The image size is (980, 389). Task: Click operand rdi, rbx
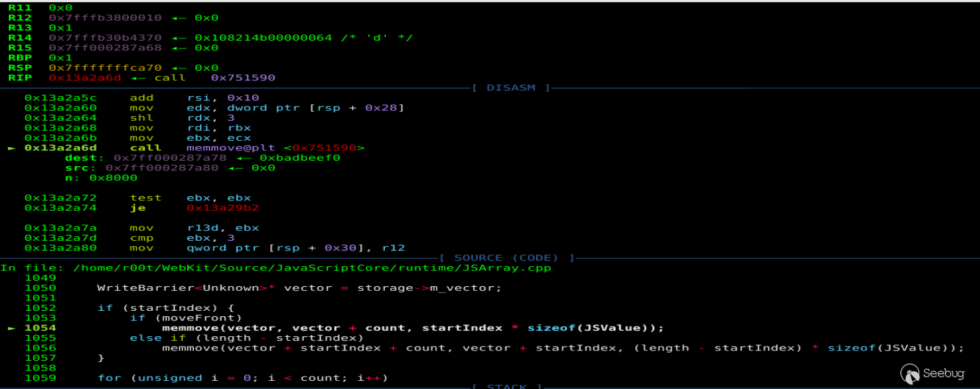(x=219, y=128)
